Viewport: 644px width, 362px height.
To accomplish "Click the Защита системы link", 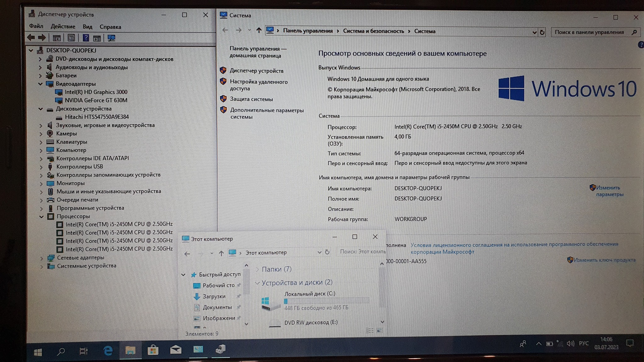I will 251,99.
